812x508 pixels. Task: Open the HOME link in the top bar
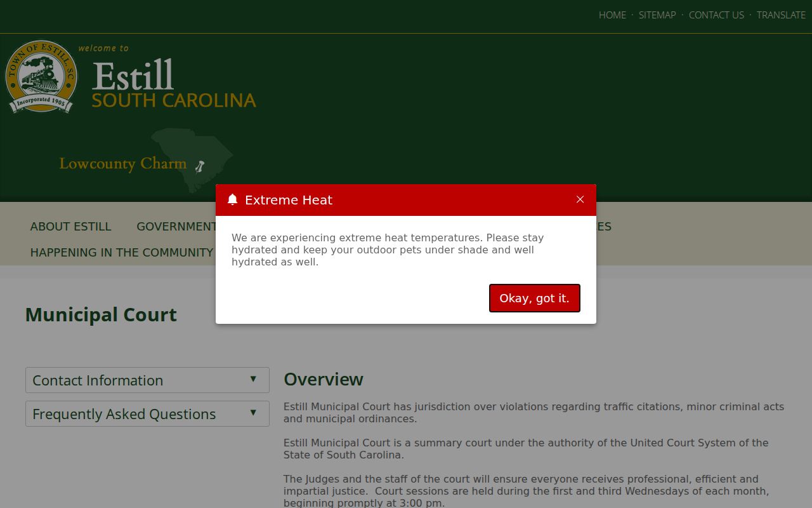(x=612, y=15)
